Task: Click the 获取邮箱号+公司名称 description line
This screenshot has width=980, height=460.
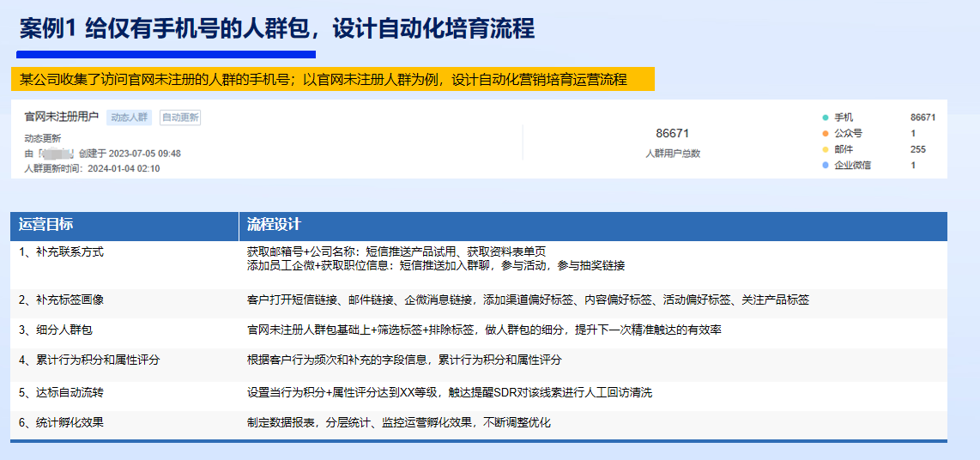Action: pos(396,251)
